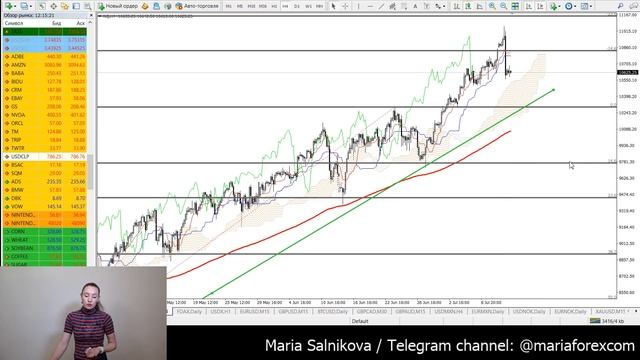Viewport: 640px width, 360px height.
Task: Click the search magnifier icon
Action: pos(620,6)
